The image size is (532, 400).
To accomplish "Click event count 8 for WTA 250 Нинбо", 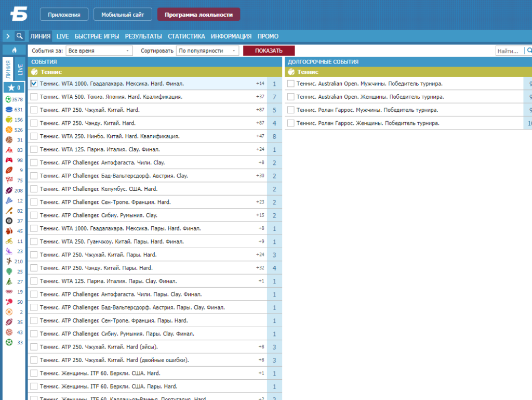I will (x=274, y=136).
